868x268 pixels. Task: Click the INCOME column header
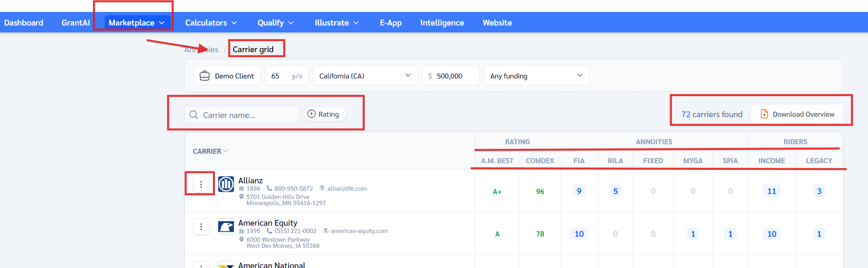pyautogui.click(x=772, y=161)
